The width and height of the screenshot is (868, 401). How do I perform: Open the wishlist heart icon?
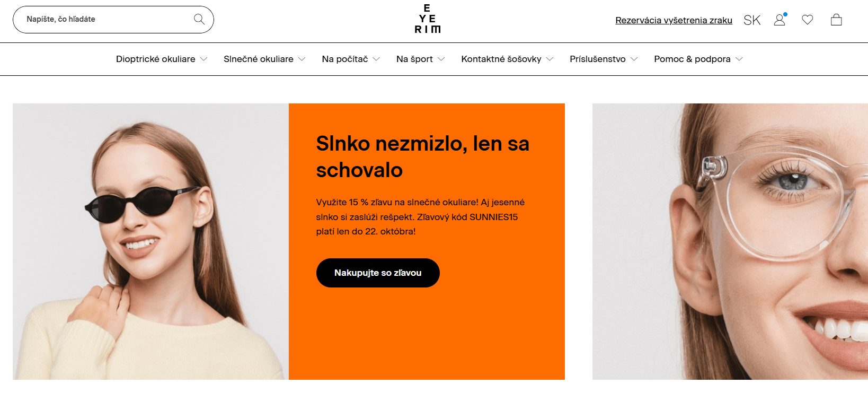tap(808, 20)
